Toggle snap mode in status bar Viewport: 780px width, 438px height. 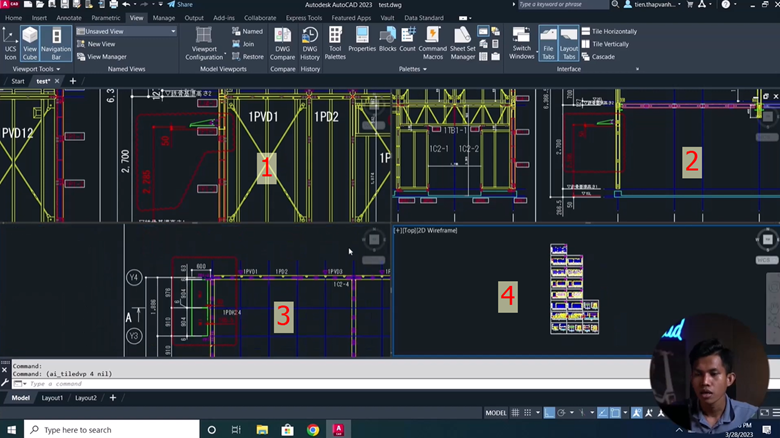pos(528,413)
